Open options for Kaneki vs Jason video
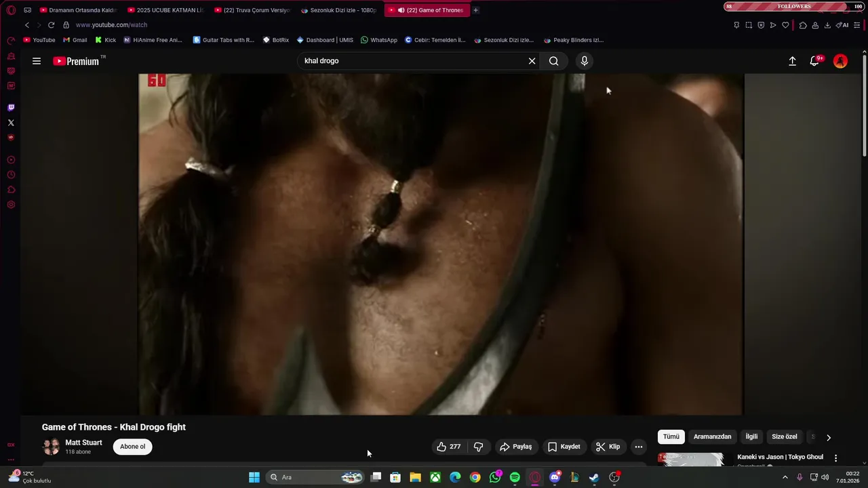 tap(835, 458)
